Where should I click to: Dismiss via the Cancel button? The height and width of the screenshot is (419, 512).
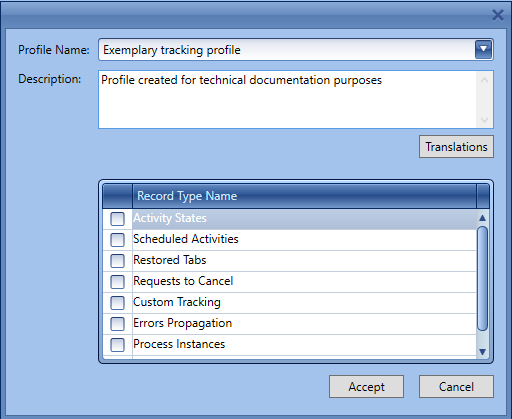point(456,387)
